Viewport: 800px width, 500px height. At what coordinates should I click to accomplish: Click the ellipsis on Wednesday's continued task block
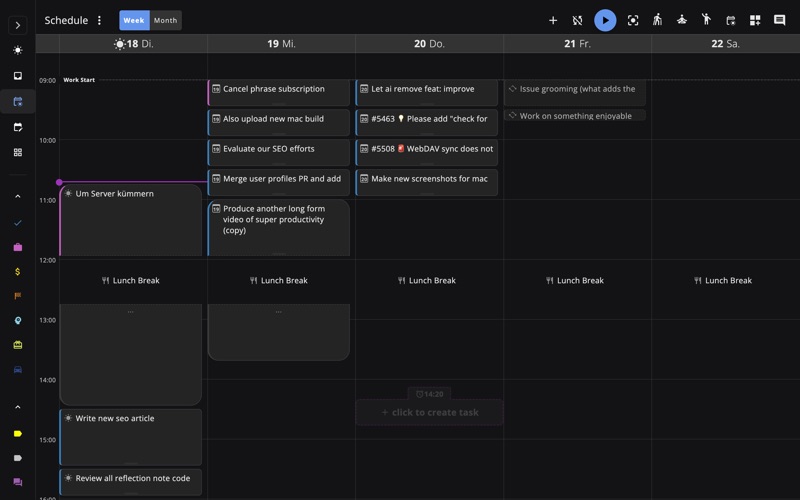(279, 311)
